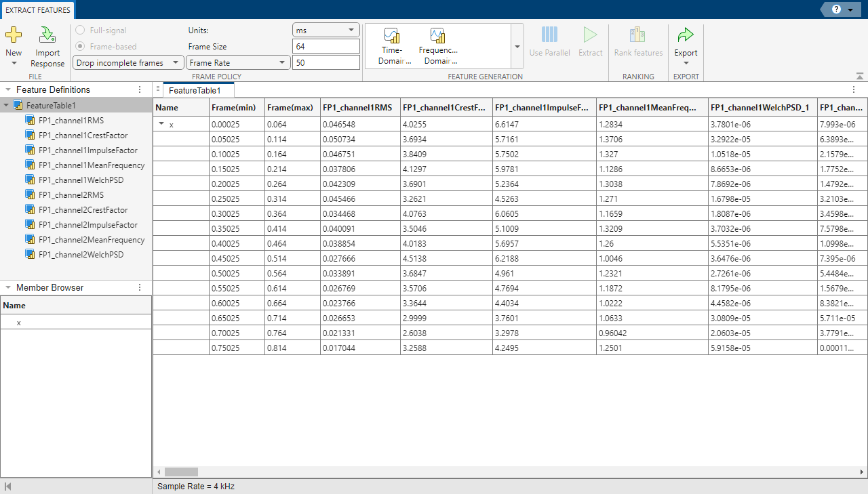The image size is (868, 494).
Task: Click the Export arrow icon
Action: pyautogui.click(x=686, y=35)
